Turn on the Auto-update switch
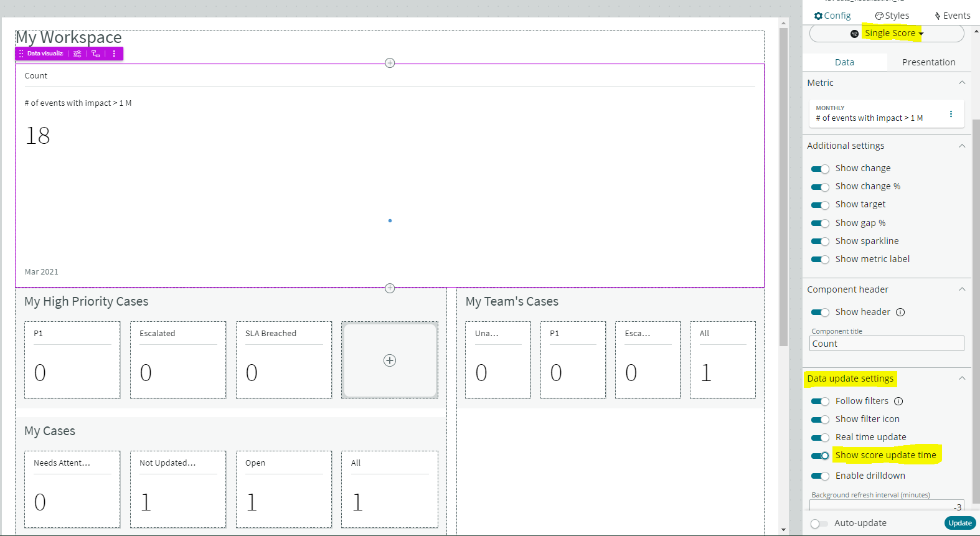Image resolution: width=980 pixels, height=536 pixels. pos(819,524)
